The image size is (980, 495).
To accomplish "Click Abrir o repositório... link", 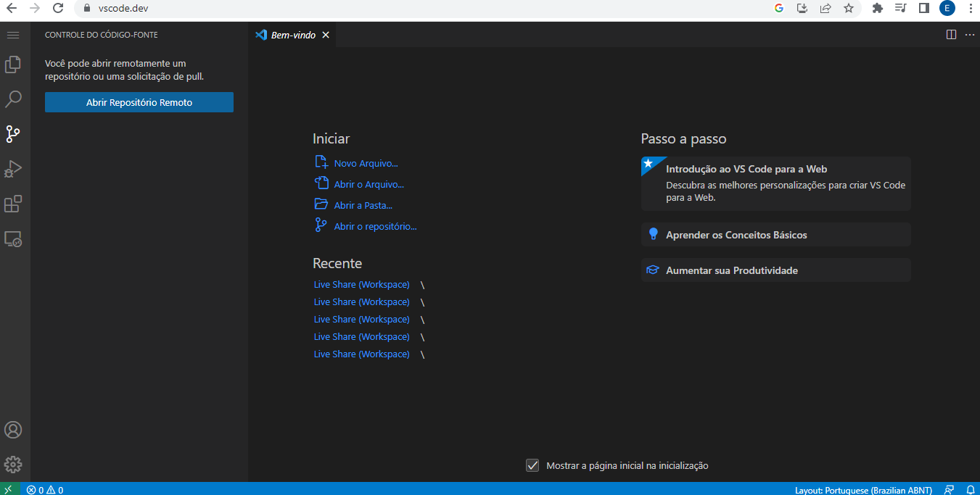I will point(375,227).
